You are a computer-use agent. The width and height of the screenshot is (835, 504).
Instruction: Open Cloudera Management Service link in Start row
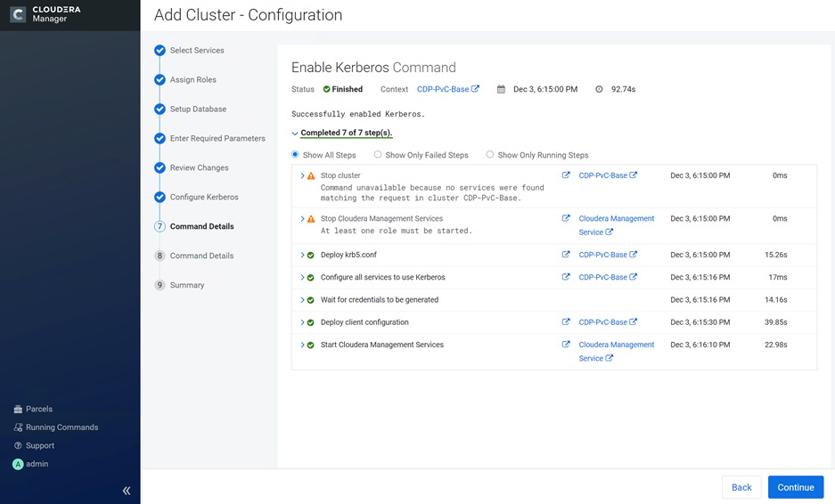[x=616, y=351]
